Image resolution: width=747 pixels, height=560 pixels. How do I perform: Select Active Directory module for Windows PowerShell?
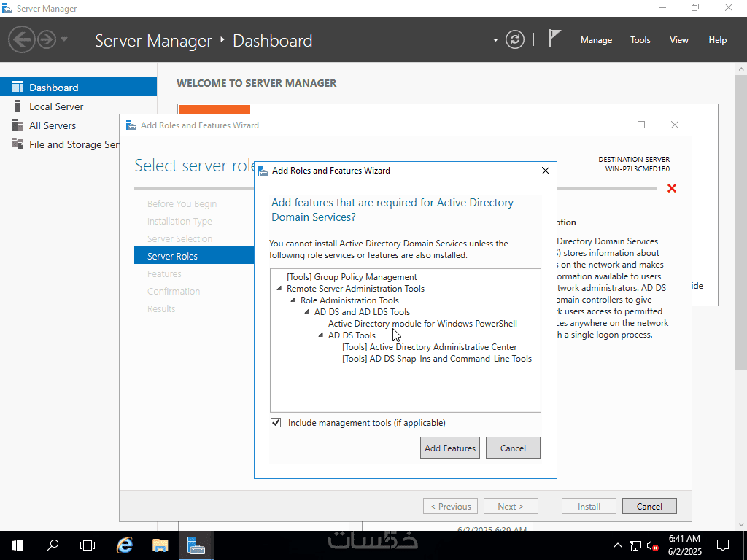pyautogui.click(x=422, y=323)
